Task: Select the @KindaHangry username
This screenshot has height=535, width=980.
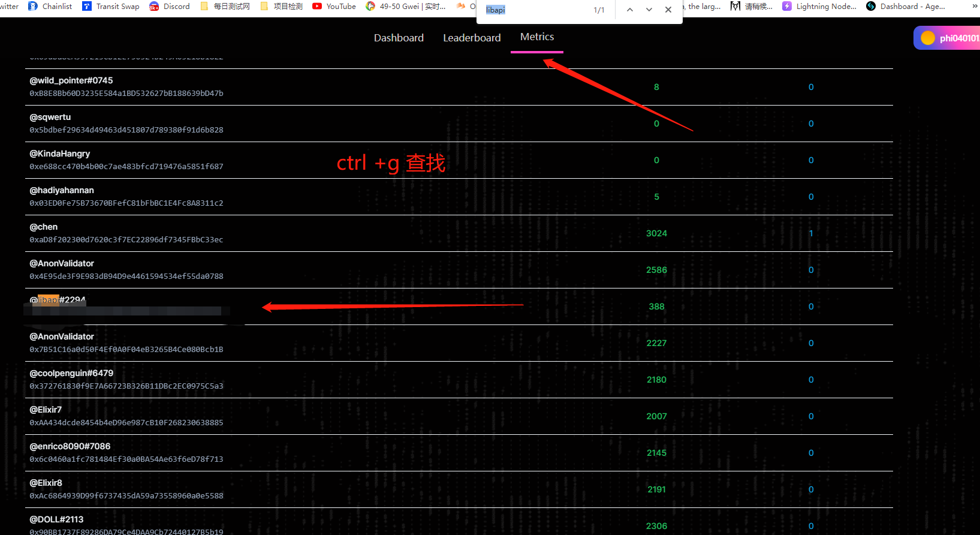Action: pyautogui.click(x=60, y=154)
